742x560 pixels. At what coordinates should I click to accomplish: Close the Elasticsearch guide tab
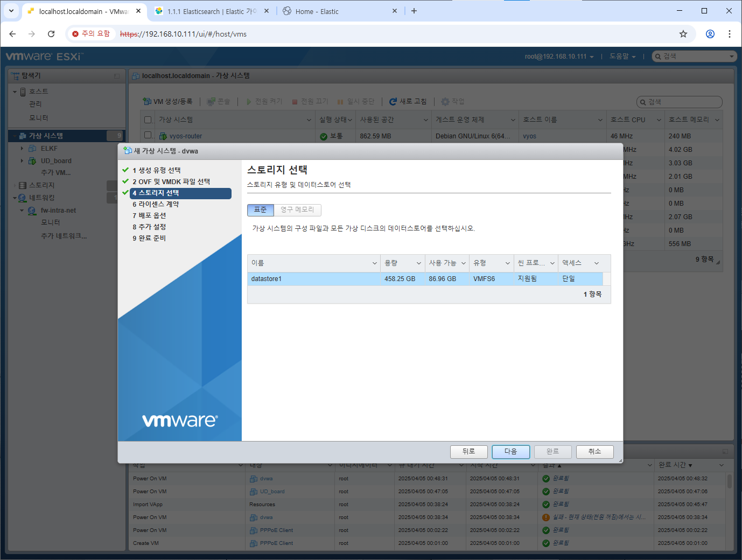tap(267, 11)
